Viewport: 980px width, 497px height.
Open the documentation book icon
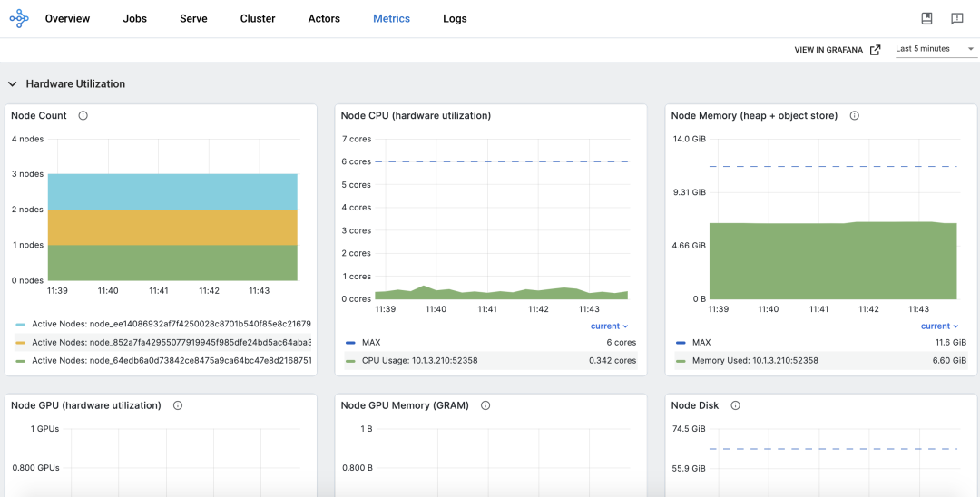tap(926, 19)
